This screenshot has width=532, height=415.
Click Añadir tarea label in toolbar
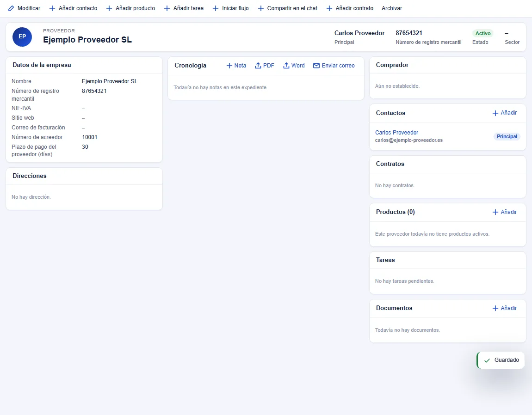tap(188, 8)
